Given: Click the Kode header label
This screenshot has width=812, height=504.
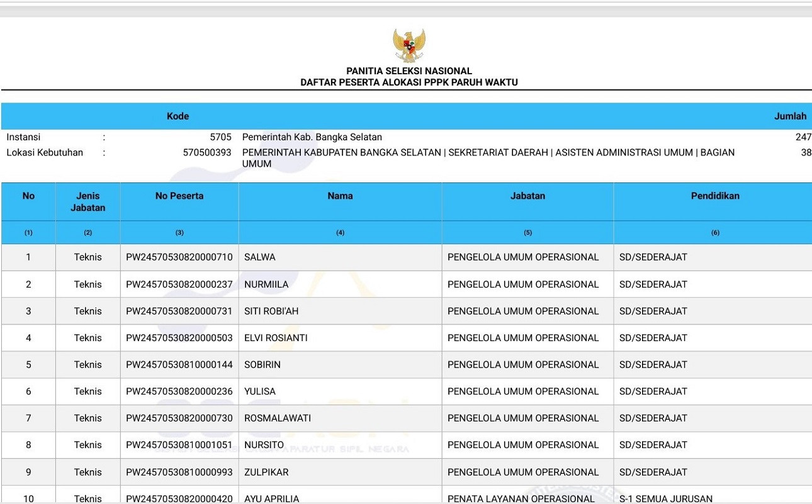Looking at the screenshot, I should [178, 116].
